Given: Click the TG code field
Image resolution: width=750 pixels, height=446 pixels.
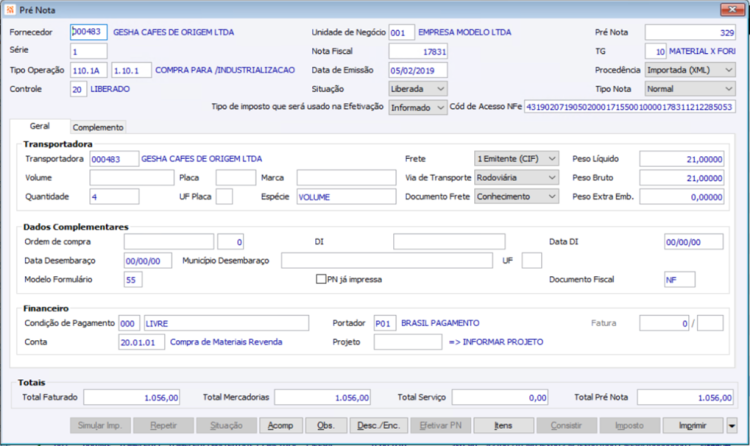Looking at the screenshot, I should (656, 51).
